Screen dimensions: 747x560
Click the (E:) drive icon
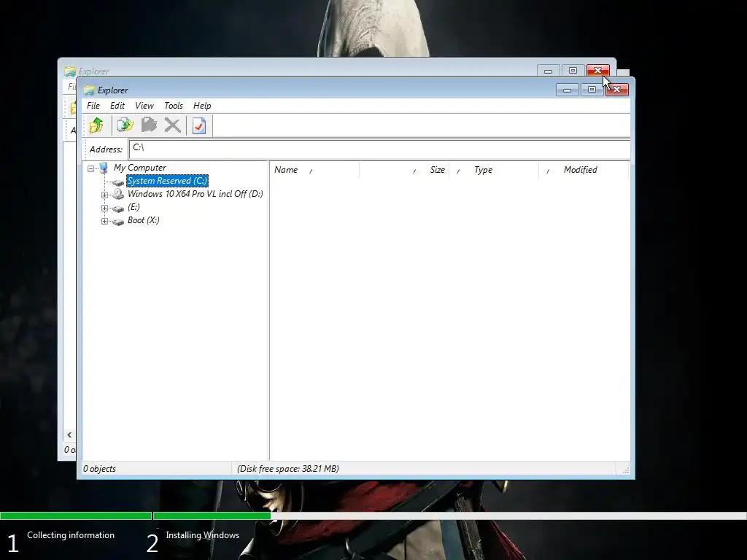click(x=117, y=208)
